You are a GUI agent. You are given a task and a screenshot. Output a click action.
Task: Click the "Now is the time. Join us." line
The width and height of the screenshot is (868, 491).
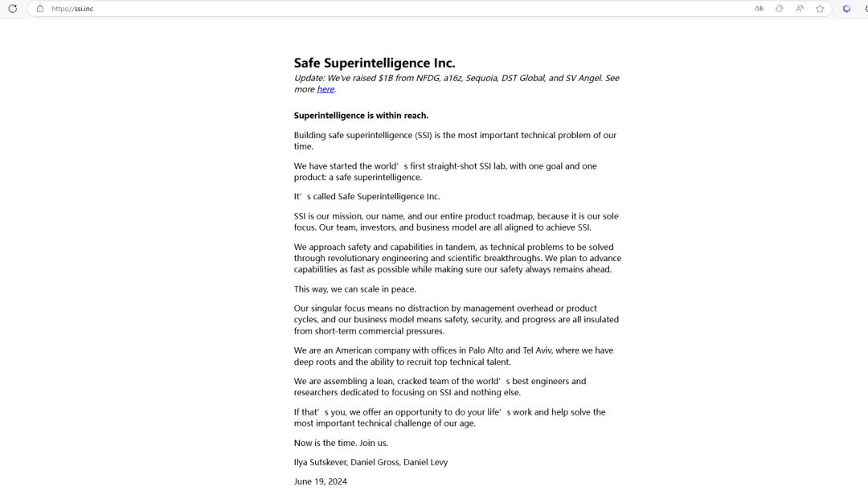pos(341,443)
